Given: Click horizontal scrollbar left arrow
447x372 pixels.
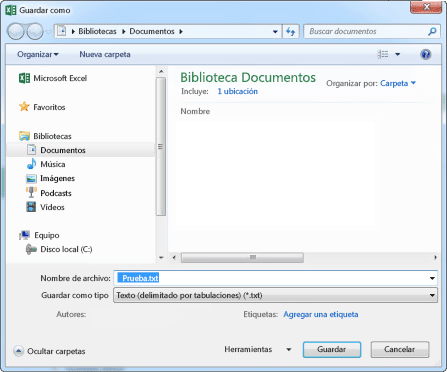Looking at the screenshot, I should tap(174, 257).
